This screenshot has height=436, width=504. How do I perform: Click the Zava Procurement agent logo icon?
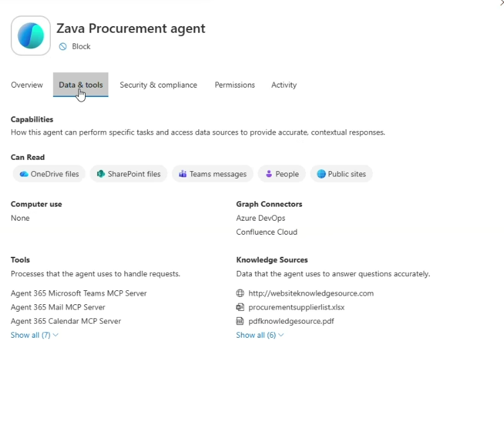click(31, 35)
